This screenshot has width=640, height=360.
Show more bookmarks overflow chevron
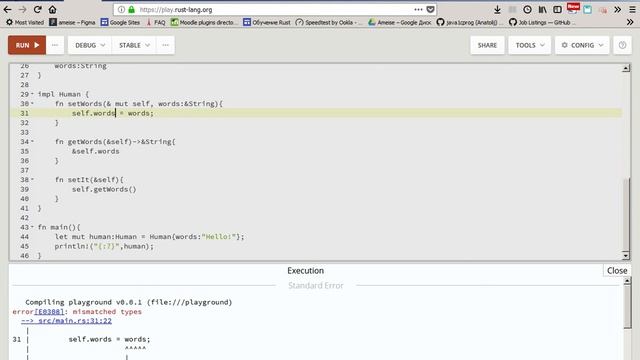[x=630, y=22]
